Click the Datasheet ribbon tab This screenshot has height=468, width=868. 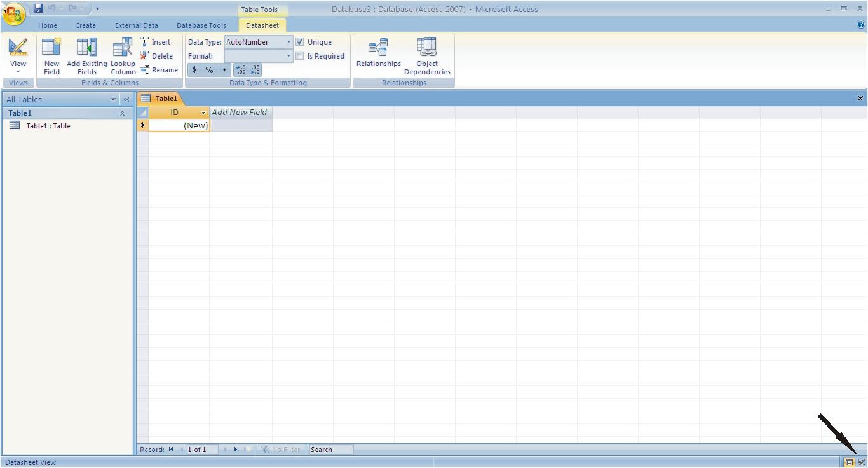click(x=262, y=25)
